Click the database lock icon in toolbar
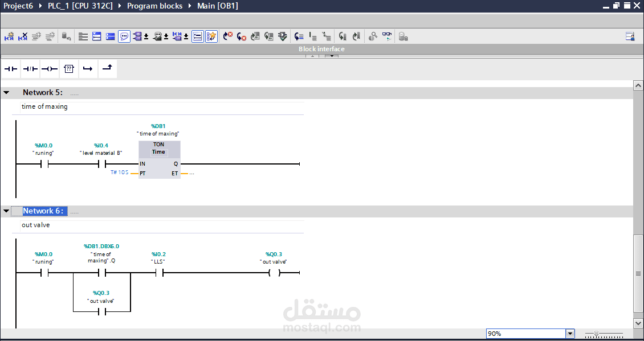 tap(403, 36)
